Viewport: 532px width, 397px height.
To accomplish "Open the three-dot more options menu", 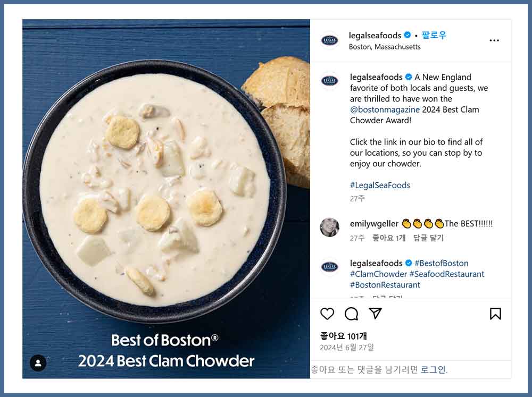I will 494,40.
